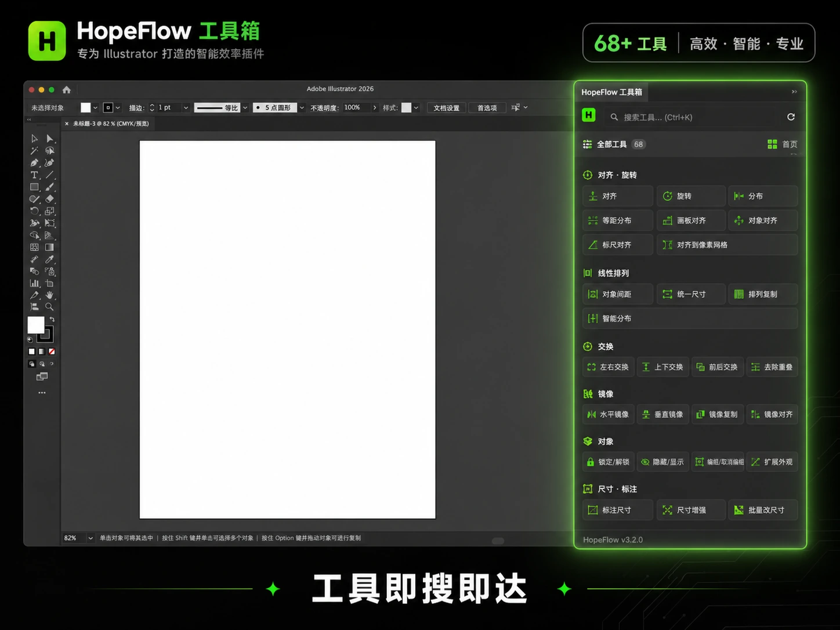Screen dimensions: 840x630
Task: Expand the arrange panel options dropdown
Action: click(526, 107)
